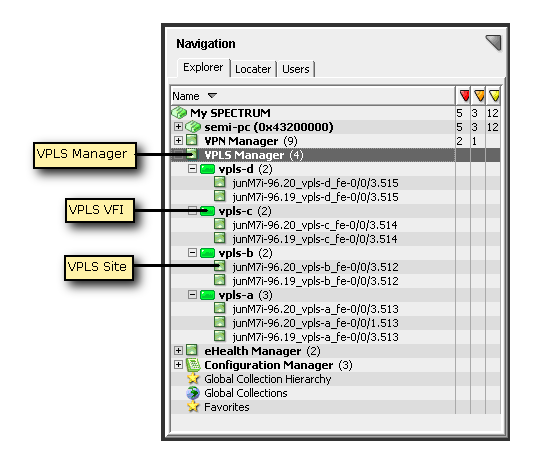The width and height of the screenshot is (559, 470).
Task: Click site icon for junM7i-96.19_vpls-c_fe-0/0/3.514
Action: (220, 238)
